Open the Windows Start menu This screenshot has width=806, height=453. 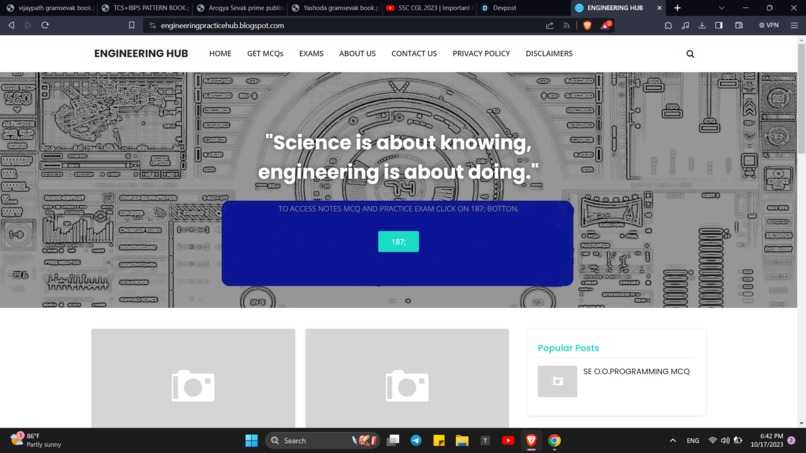click(251, 441)
